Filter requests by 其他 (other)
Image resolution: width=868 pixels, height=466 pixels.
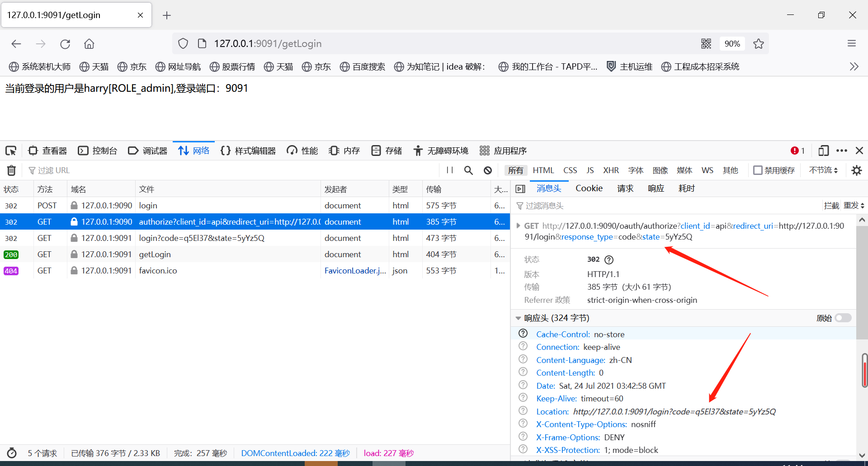point(730,170)
